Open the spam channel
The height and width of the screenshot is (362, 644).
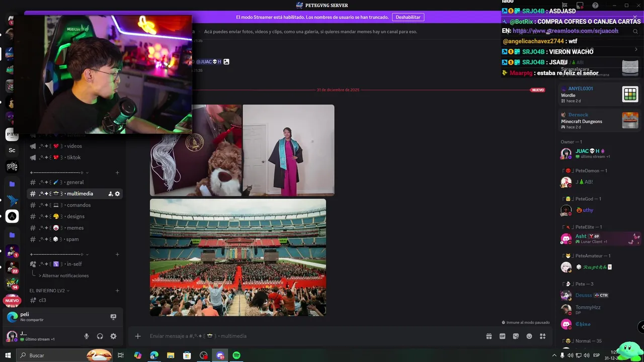[74, 239]
